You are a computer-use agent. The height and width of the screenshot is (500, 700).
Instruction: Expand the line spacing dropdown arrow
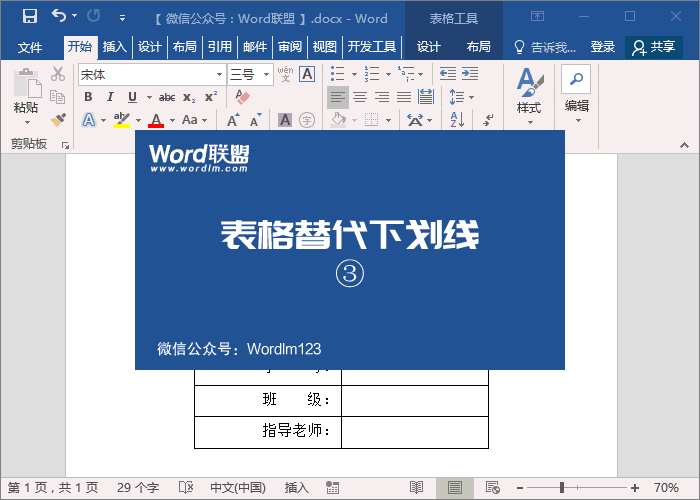(x=472, y=97)
